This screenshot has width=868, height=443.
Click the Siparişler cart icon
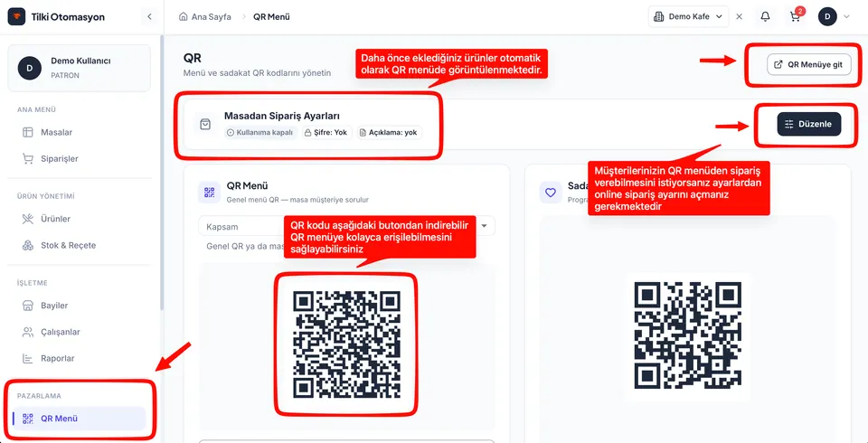point(28,159)
